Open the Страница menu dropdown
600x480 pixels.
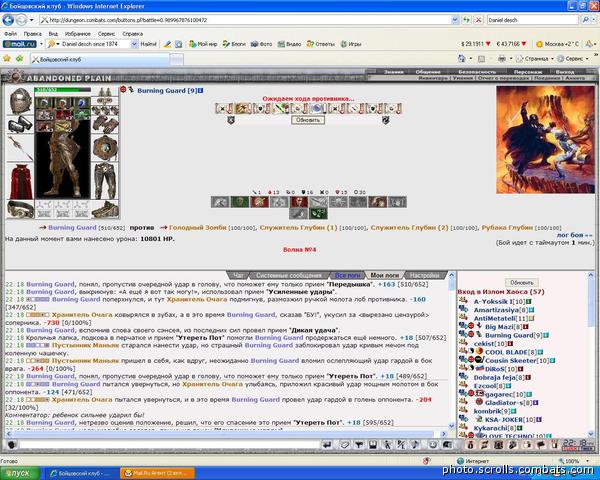[552, 59]
